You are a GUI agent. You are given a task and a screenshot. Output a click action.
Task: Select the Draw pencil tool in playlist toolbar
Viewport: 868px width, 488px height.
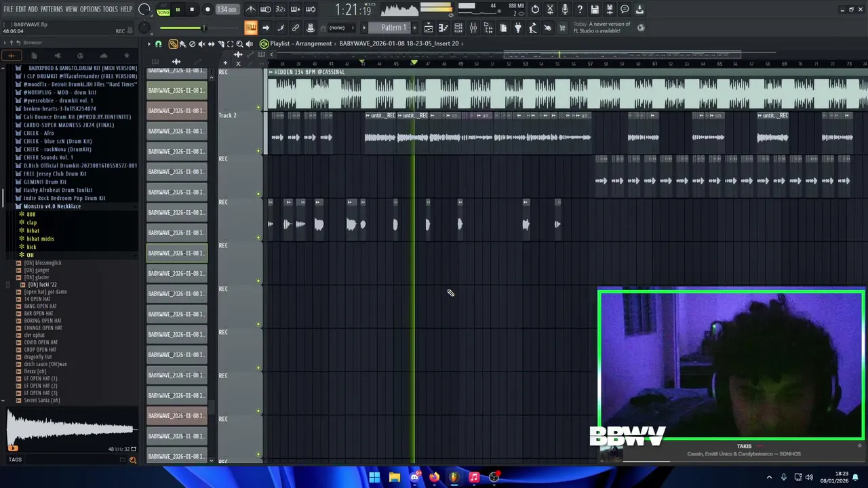click(x=174, y=44)
